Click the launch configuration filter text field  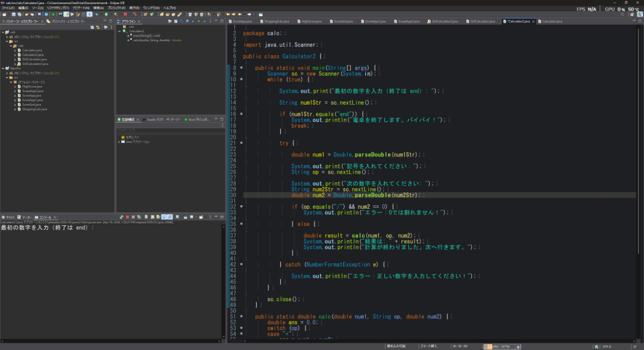tap(169, 130)
